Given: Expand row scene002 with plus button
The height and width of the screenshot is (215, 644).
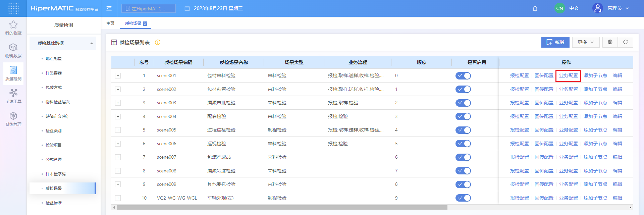Looking at the screenshot, I should coord(118,89).
